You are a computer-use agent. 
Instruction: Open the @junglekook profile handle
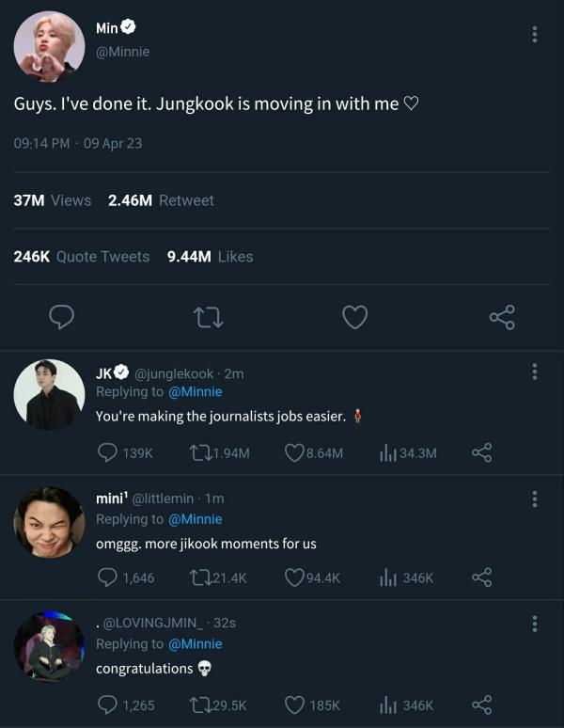click(x=179, y=373)
